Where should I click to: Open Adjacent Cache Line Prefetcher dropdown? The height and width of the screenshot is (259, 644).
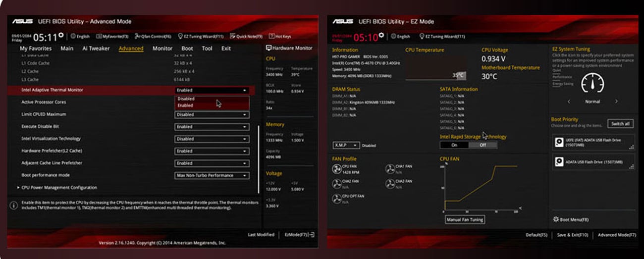(212, 163)
